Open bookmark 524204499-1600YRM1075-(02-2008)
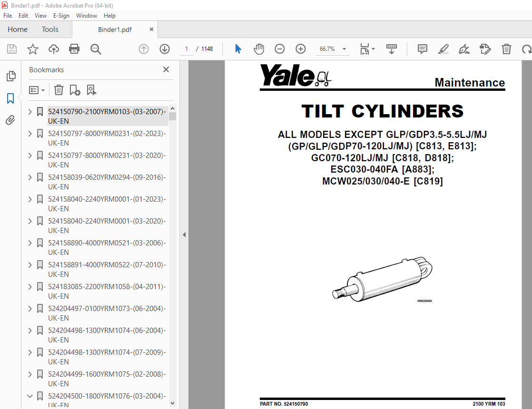 tap(107, 379)
